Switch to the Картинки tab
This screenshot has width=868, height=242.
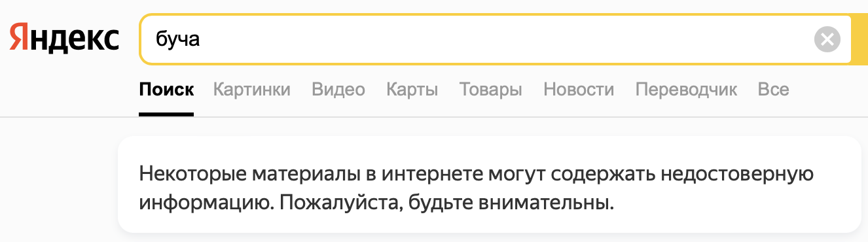click(x=252, y=90)
